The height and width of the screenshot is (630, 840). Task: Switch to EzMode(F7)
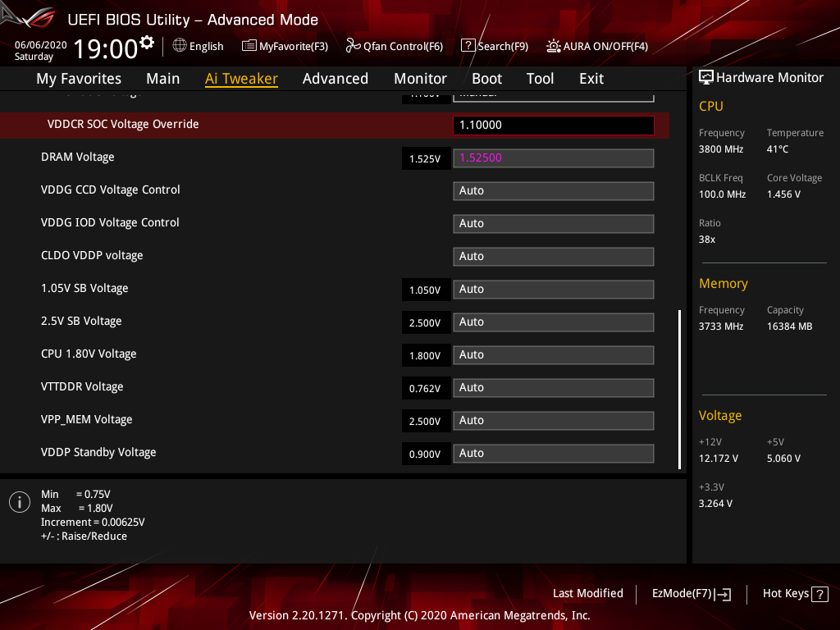(682, 593)
